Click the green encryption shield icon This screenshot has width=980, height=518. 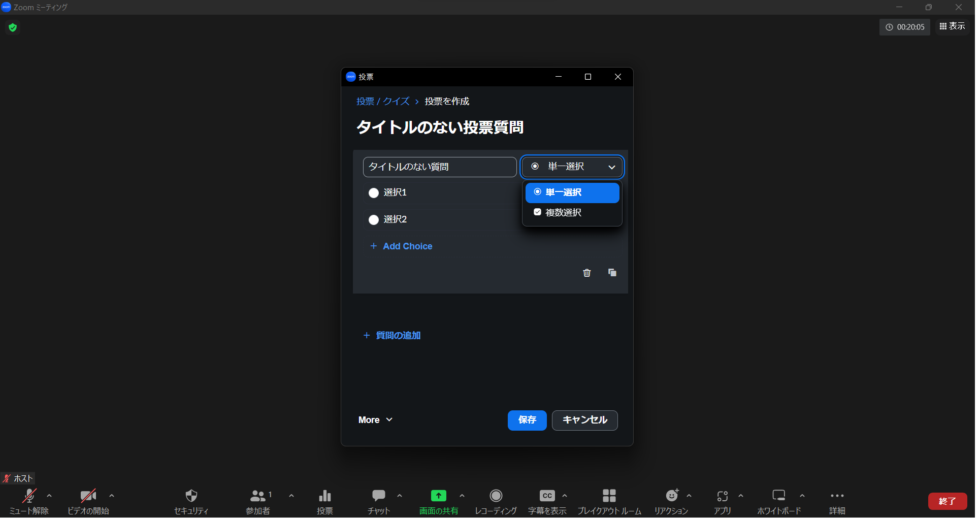(13, 27)
